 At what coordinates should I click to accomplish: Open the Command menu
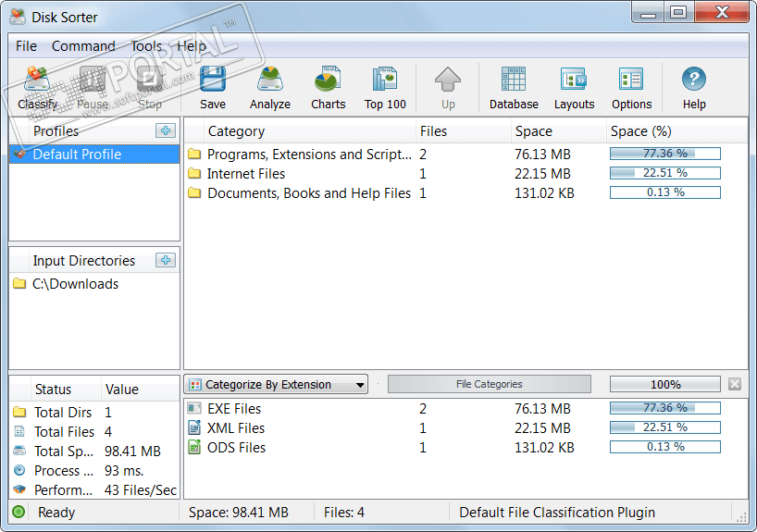pyautogui.click(x=83, y=46)
